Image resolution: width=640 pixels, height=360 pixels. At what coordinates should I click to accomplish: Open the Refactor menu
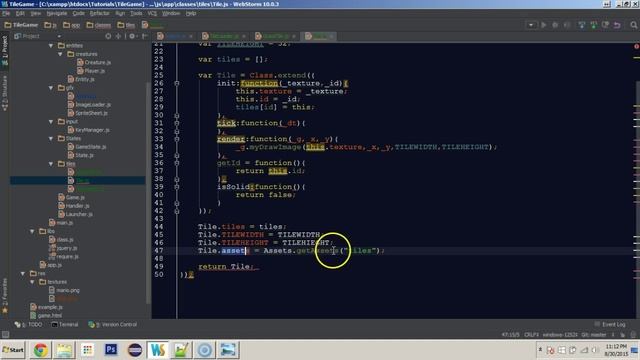(x=100, y=13)
